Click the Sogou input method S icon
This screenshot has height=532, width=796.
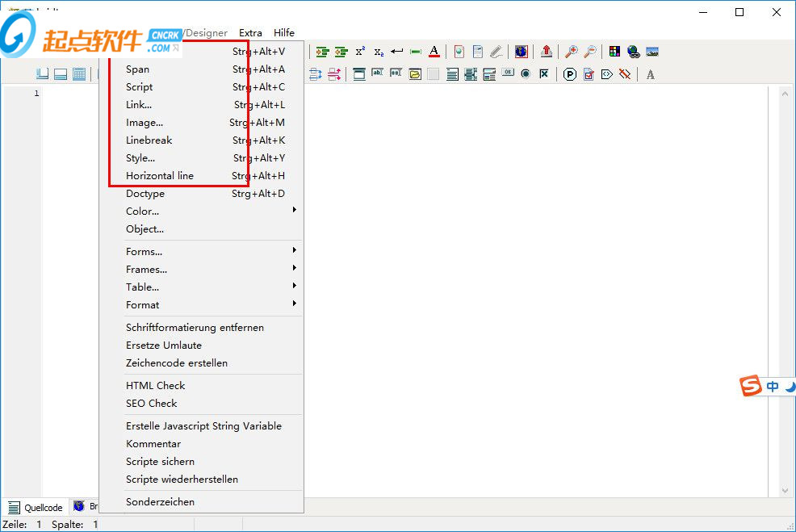(x=751, y=386)
